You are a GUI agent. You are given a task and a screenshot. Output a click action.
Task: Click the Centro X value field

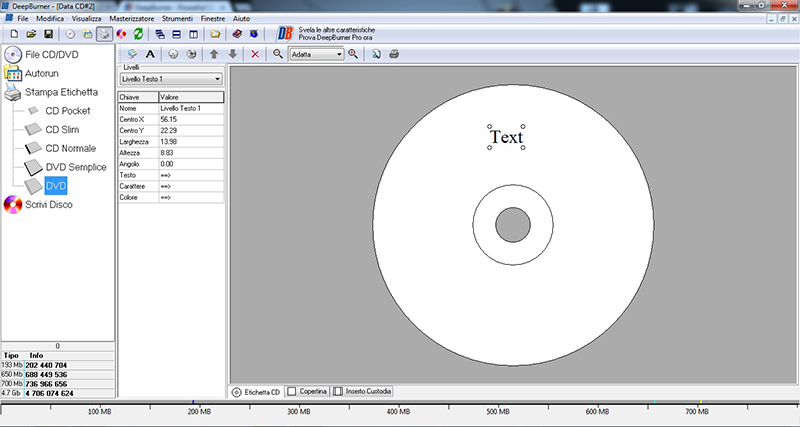pos(191,119)
